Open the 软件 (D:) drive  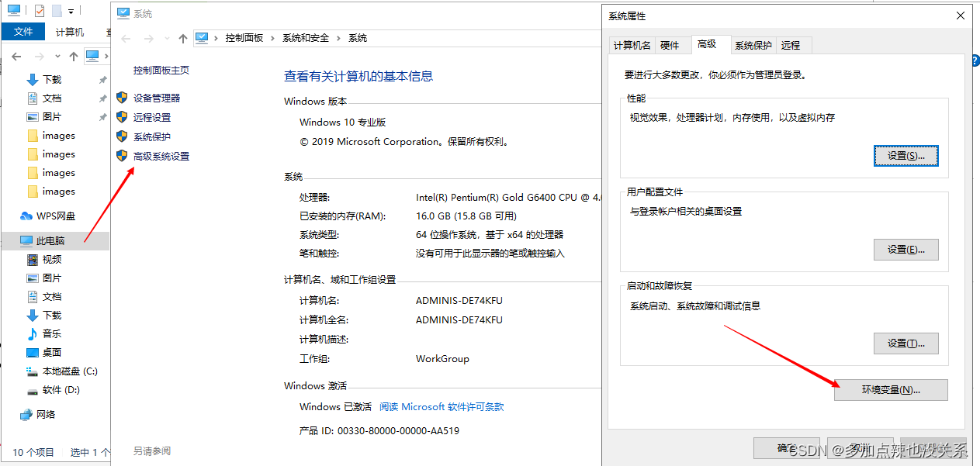click(61, 390)
